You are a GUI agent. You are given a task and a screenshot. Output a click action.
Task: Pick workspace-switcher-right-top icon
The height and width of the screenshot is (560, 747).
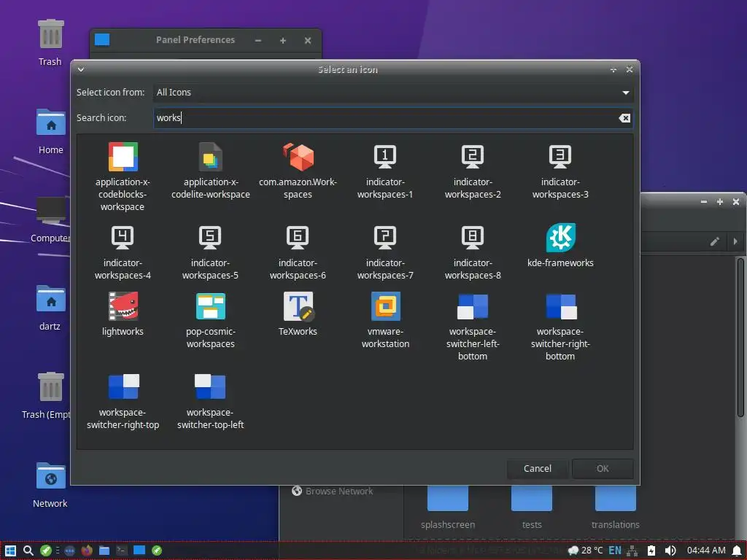(x=123, y=386)
